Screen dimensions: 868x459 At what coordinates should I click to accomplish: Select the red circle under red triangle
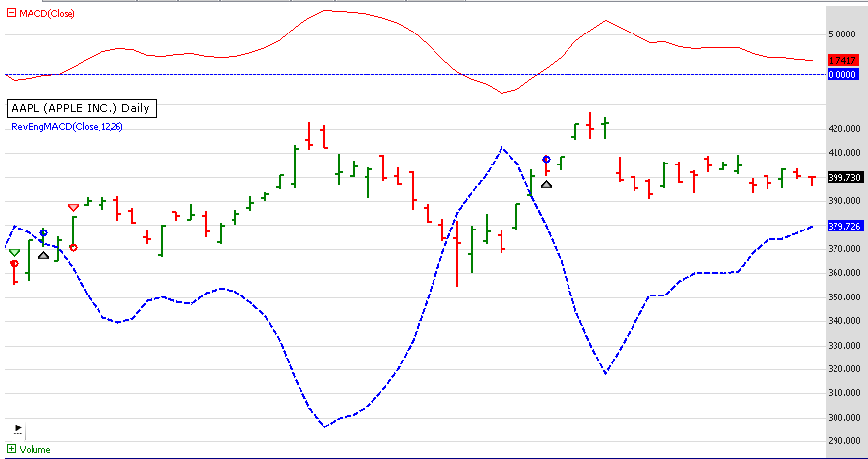click(73, 247)
